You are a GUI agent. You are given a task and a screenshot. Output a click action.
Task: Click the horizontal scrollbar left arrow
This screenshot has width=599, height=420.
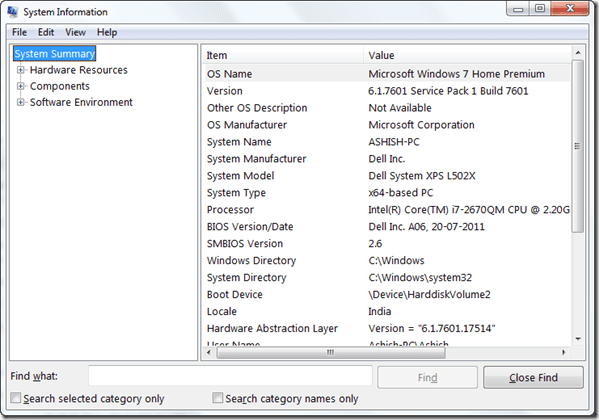point(209,352)
